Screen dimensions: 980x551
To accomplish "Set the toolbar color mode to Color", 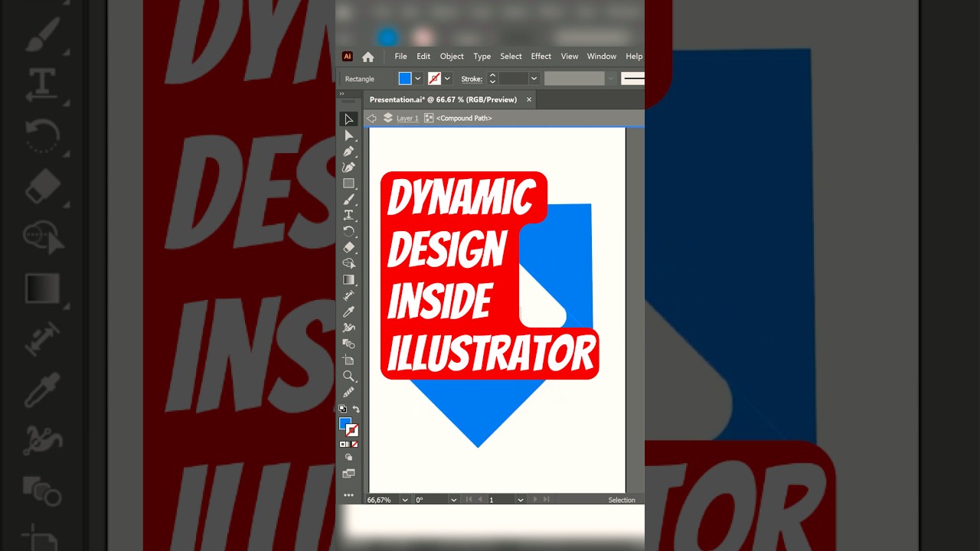I will pos(342,444).
